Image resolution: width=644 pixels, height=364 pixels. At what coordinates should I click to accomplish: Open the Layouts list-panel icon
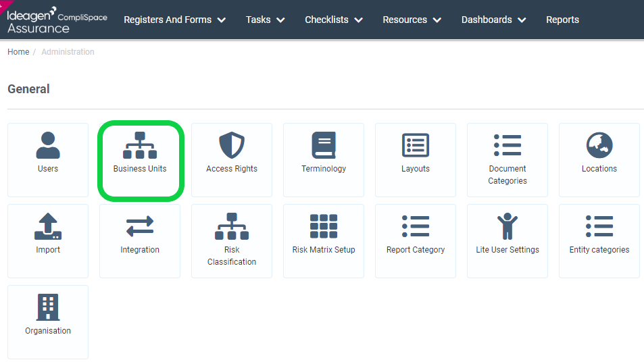[x=415, y=145]
